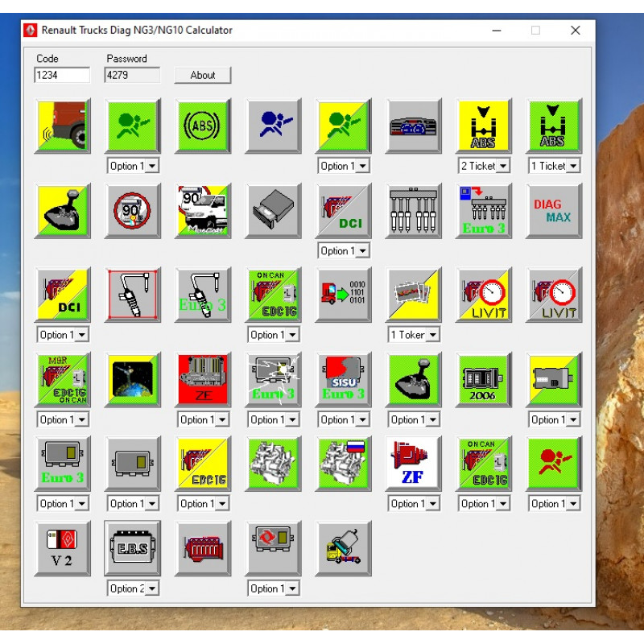Click the Code input field
The height and width of the screenshot is (644, 644).
[x=62, y=75]
